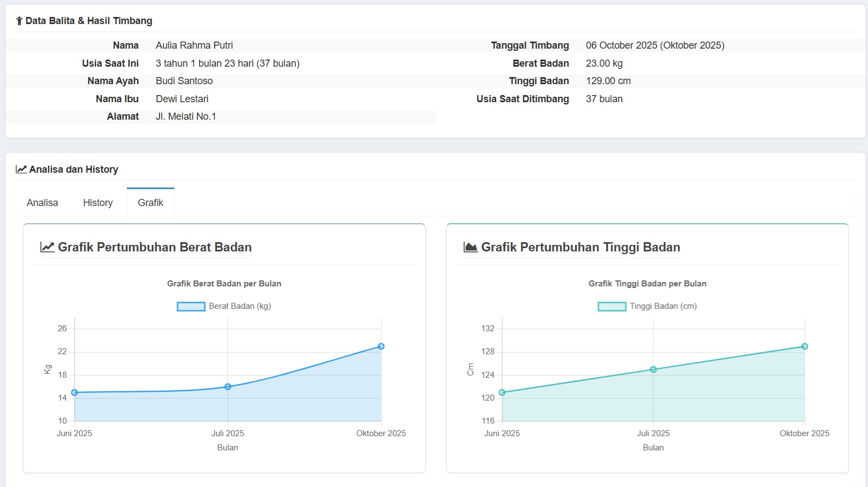The height and width of the screenshot is (487, 868).
Task: Click the Juni 2025 weight data point
Action: (x=75, y=392)
